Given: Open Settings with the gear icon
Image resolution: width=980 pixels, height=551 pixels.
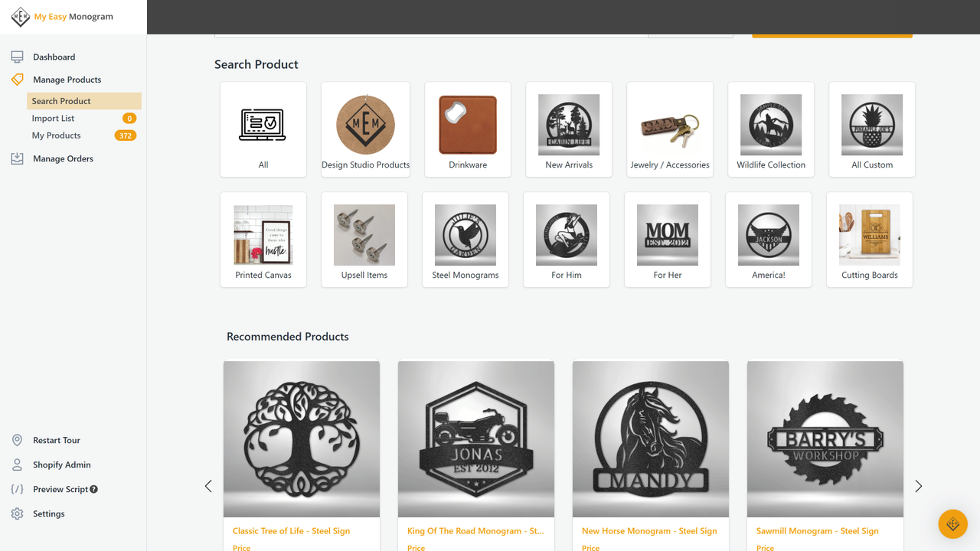Looking at the screenshot, I should (17, 514).
